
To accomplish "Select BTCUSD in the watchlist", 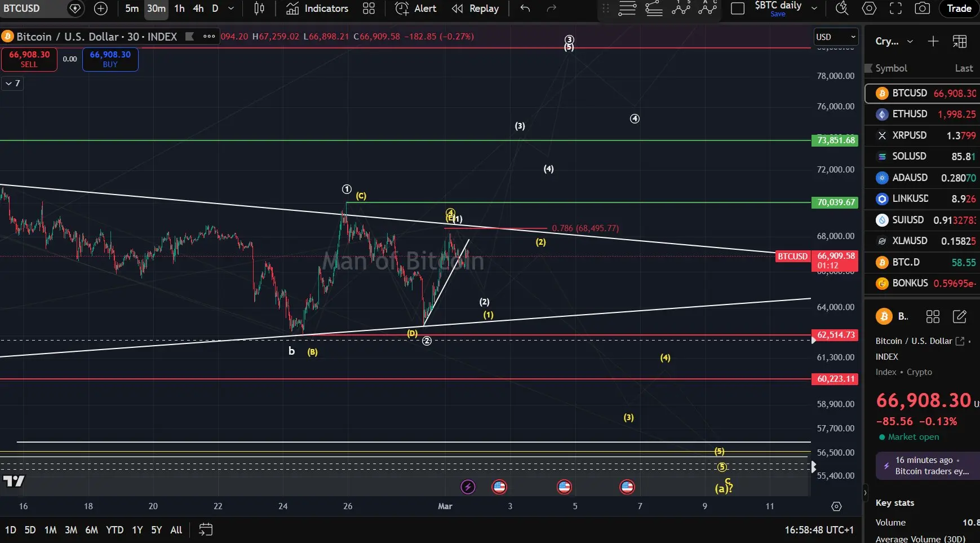I will pos(923,93).
